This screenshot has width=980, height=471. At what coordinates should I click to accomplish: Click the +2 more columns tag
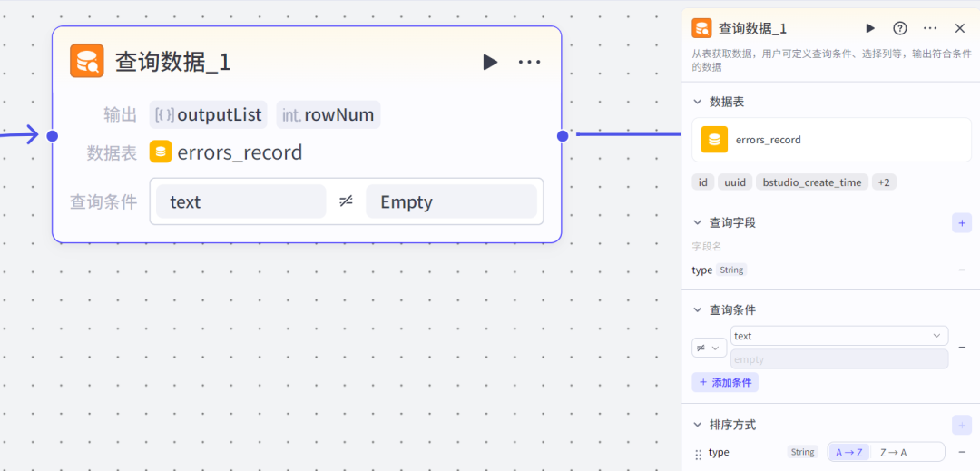[x=884, y=182]
